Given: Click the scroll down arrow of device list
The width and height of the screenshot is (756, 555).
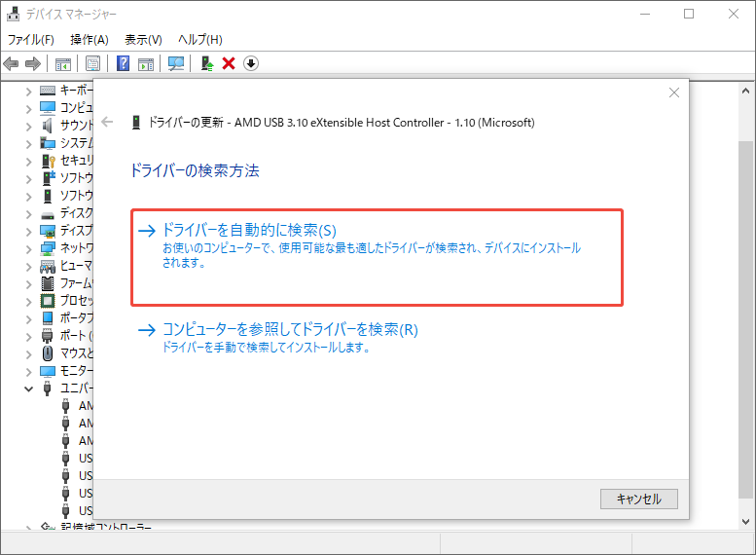Looking at the screenshot, I should point(746,522).
